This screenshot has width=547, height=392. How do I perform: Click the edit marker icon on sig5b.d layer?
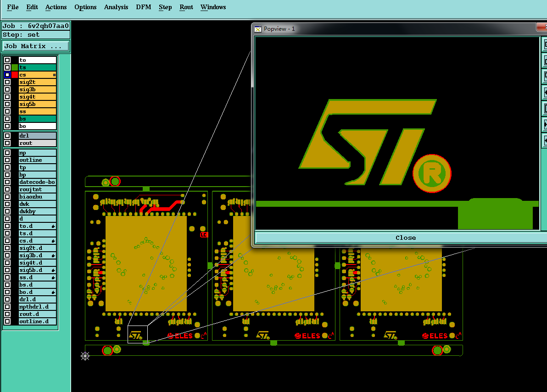(x=53, y=270)
